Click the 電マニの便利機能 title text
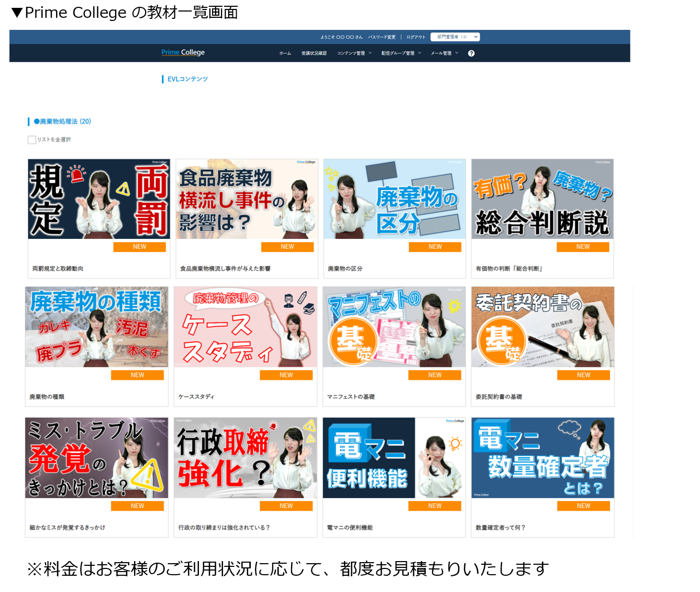Image resolution: width=700 pixels, height=592 pixels. pyautogui.click(x=350, y=528)
